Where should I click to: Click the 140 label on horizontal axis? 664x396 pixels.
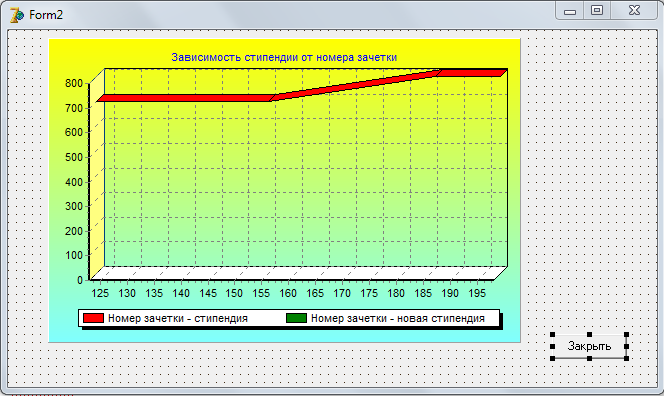point(181,293)
